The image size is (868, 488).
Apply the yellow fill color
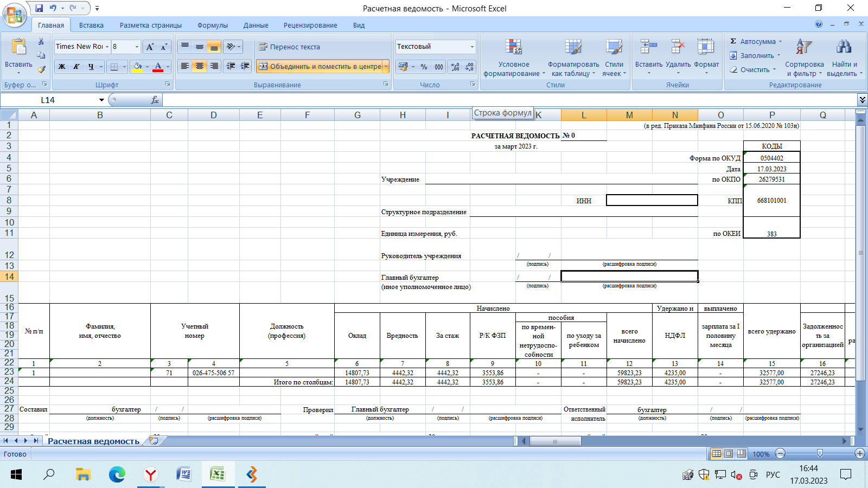pos(137,67)
